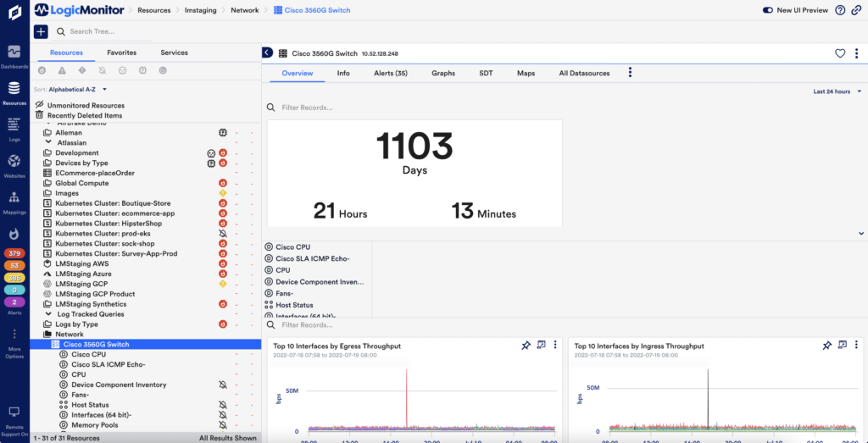The image size is (868, 443).
Task: Click the Remote Support monitor icon
Action: [14, 412]
